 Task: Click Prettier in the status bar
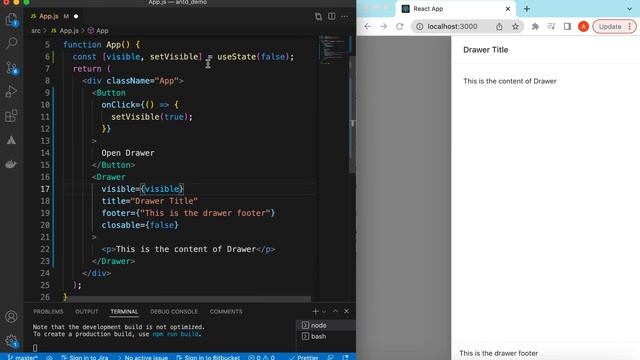tap(304, 357)
